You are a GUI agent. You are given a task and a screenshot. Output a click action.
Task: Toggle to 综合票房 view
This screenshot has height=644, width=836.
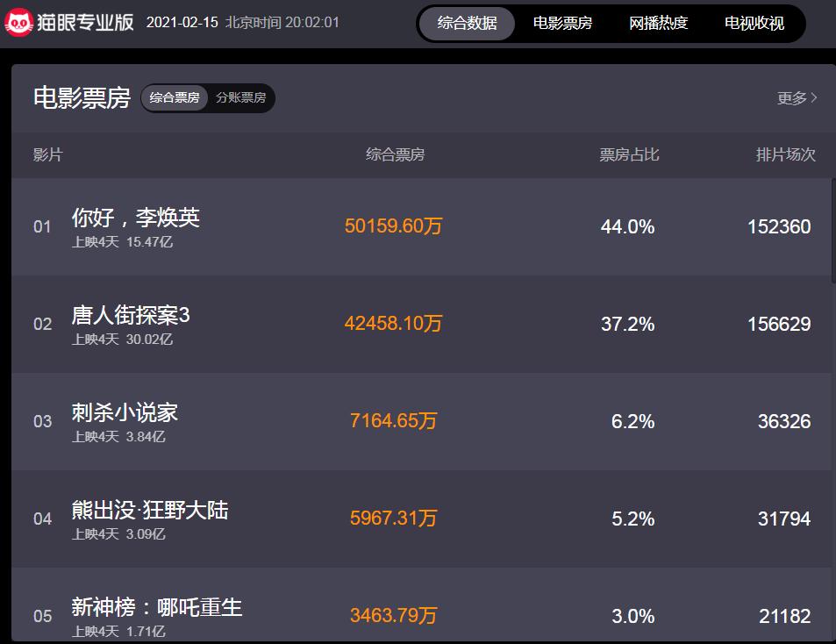coord(175,97)
